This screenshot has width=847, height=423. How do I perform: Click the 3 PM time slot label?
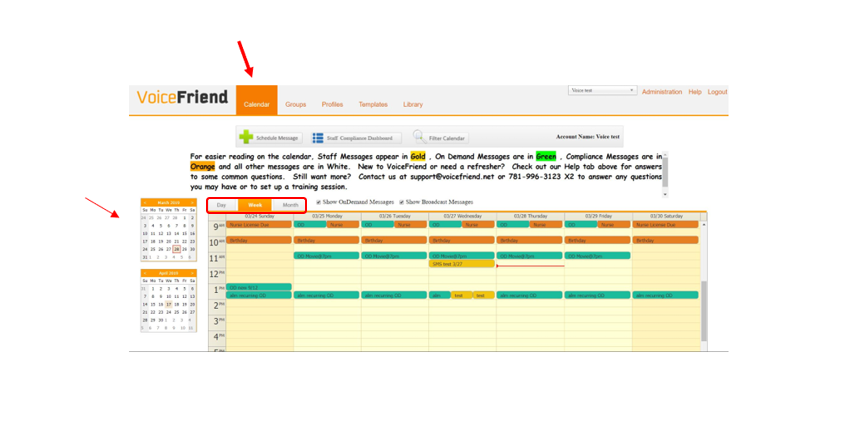(x=217, y=321)
